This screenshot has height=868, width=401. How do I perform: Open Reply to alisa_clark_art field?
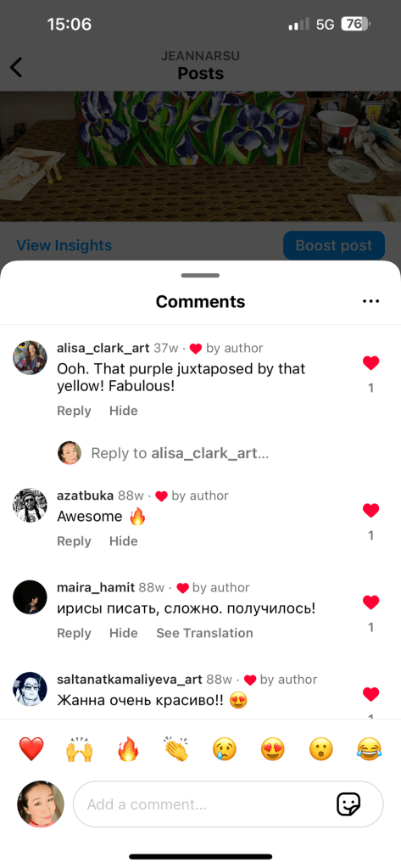point(180,453)
